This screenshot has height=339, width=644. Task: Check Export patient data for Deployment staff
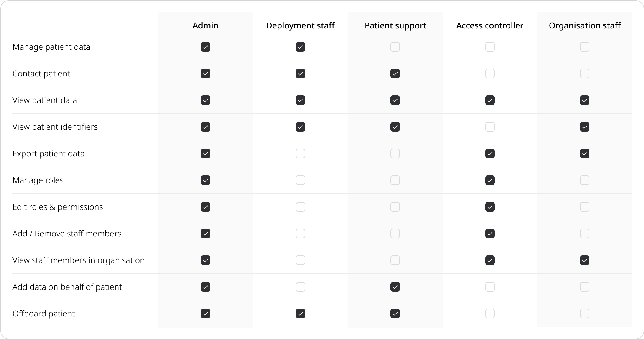300,153
